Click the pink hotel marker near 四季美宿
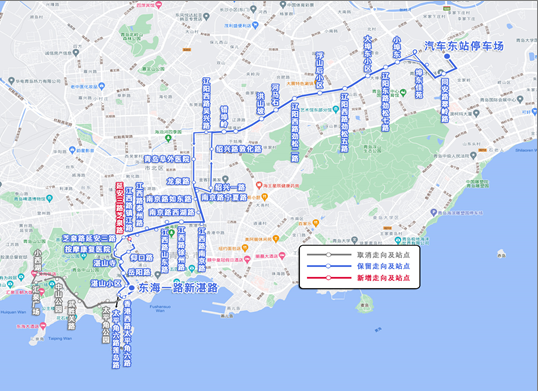The image size is (538, 391). pos(158,5)
